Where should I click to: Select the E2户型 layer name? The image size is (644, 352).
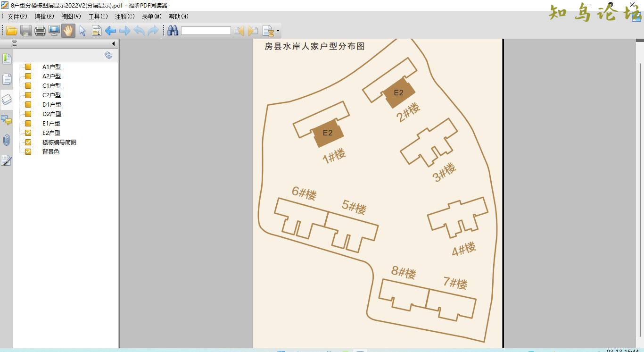coord(51,133)
